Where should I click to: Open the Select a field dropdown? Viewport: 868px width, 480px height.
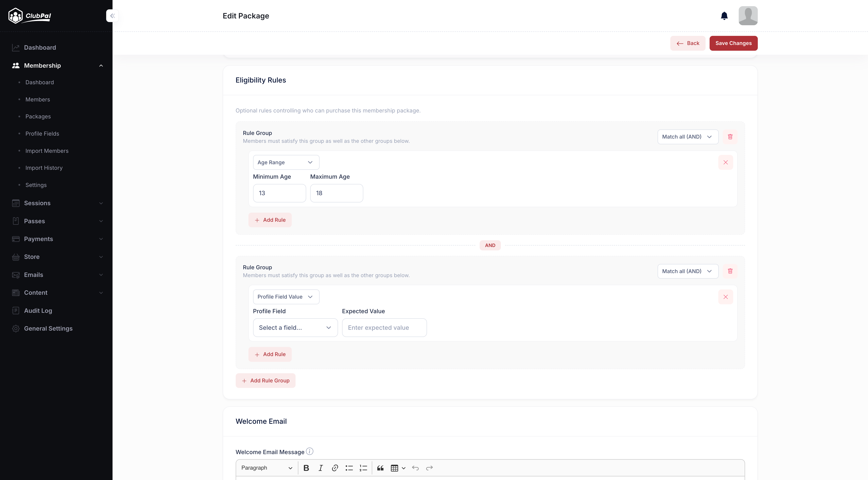[x=295, y=327]
